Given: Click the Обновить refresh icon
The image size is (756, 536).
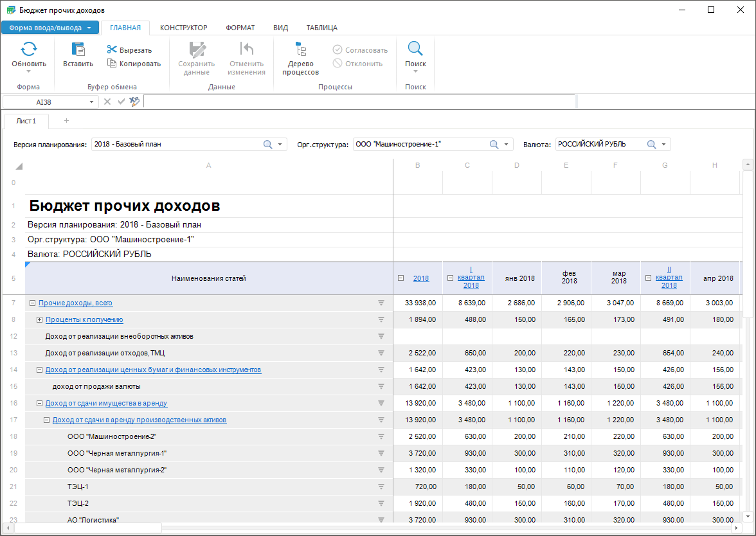Looking at the screenshot, I should [x=29, y=49].
